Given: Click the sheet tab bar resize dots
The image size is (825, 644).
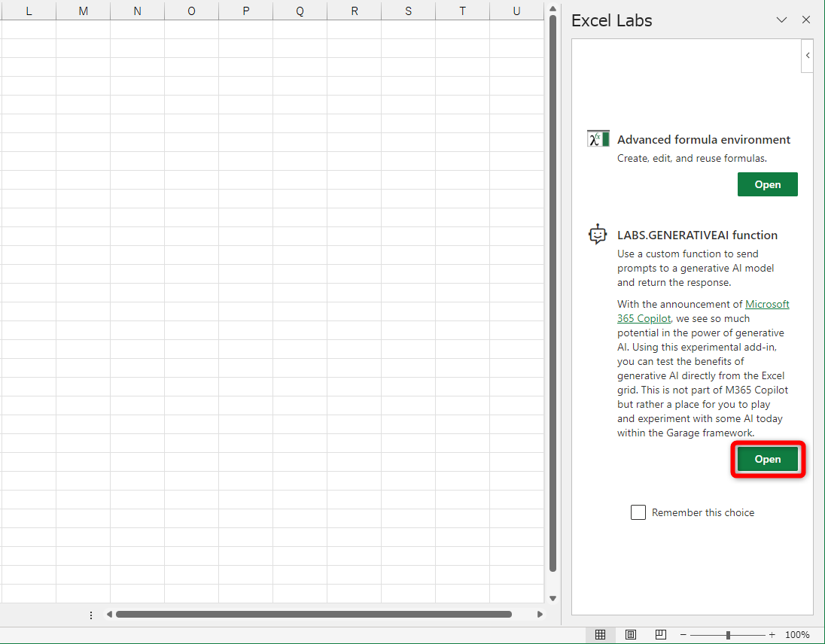Looking at the screenshot, I should point(91,615).
